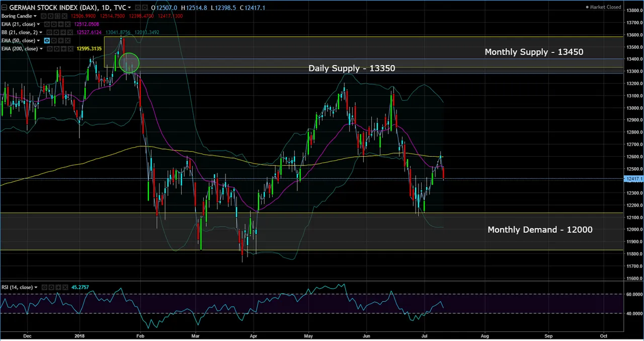Show the hidden EMA (50, close) indicator
Viewport: 644px width, 341px height.
click(x=47, y=40)
